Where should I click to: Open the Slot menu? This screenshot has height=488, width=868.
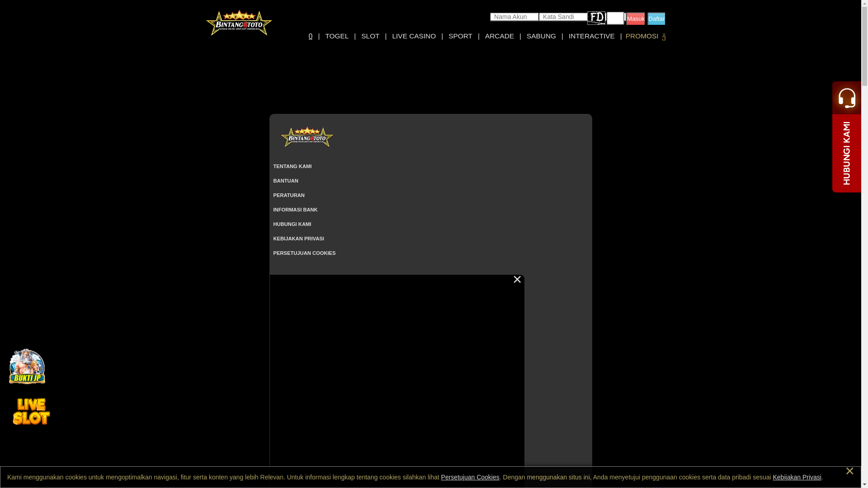[370, 36]
